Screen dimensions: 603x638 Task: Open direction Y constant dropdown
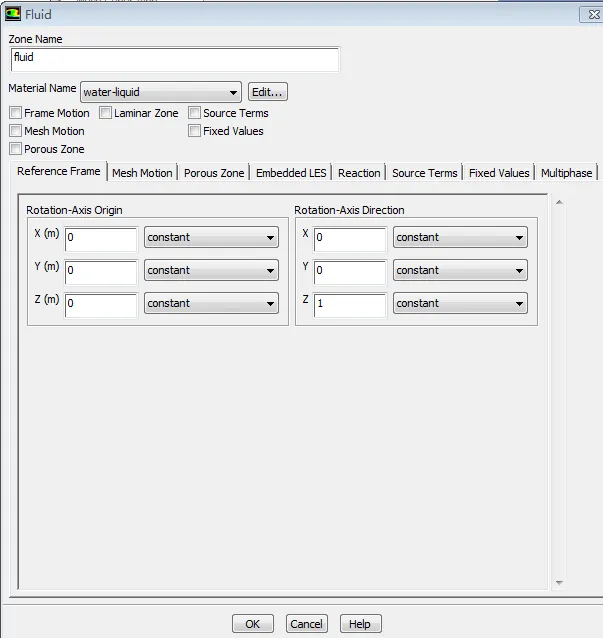coord(460,270)
